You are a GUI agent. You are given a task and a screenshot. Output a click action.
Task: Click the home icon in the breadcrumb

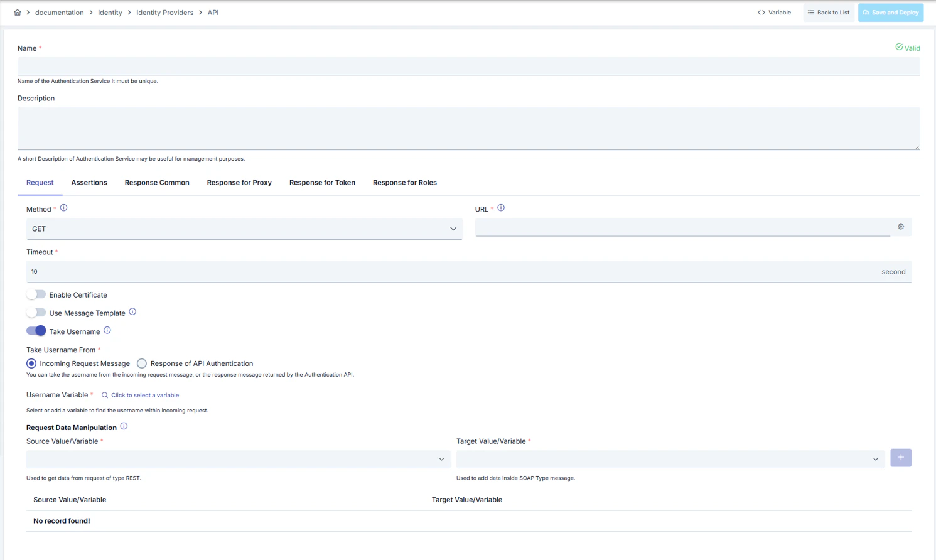17,12
